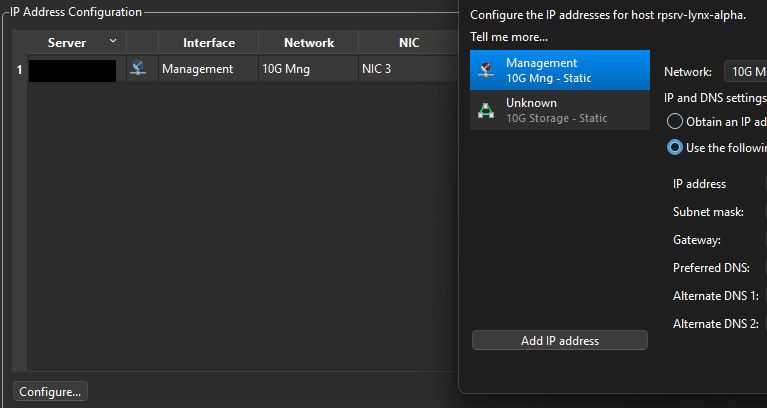Screen dimensions: 767x408
Task: Click the Server column header
Action: coord(66,43)
